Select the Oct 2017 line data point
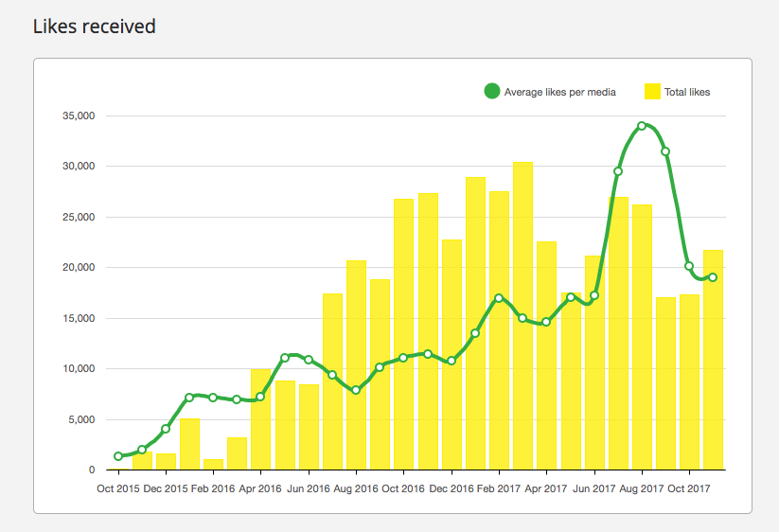 689,266
